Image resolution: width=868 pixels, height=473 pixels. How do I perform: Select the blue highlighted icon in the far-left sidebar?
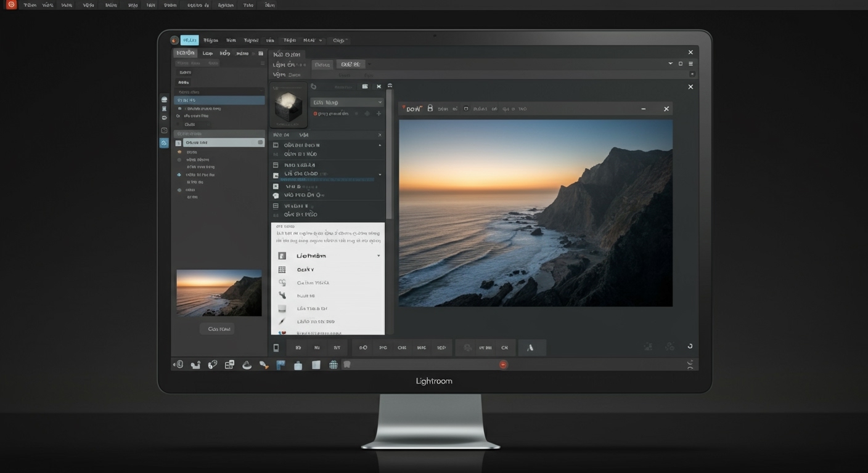pos(163,142)
